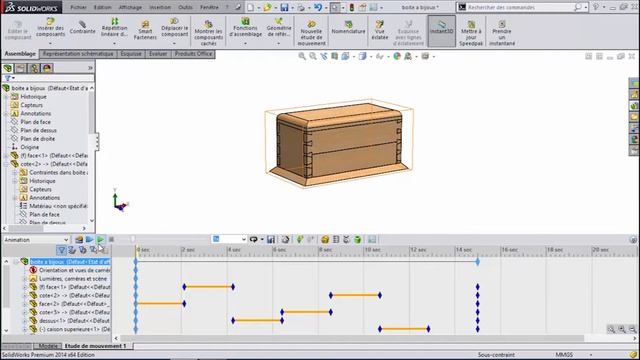Switch to the Evaluer tab
This screenshot has width=640, height=360.
pyautogui.click(x=158, y=54)
